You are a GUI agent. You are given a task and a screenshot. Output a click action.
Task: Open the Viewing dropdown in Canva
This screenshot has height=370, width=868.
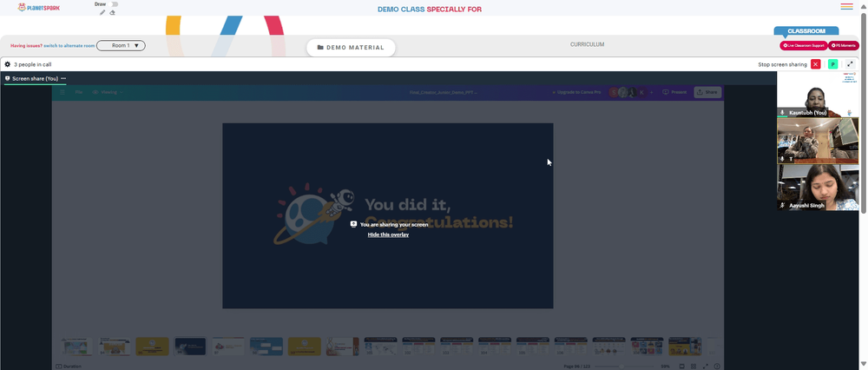click(108, 92)
